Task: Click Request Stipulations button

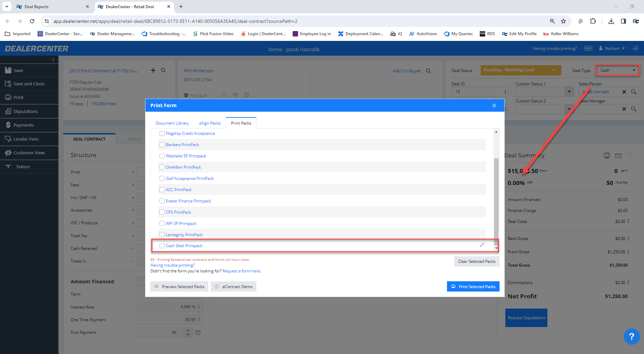Action: [526, 318]
